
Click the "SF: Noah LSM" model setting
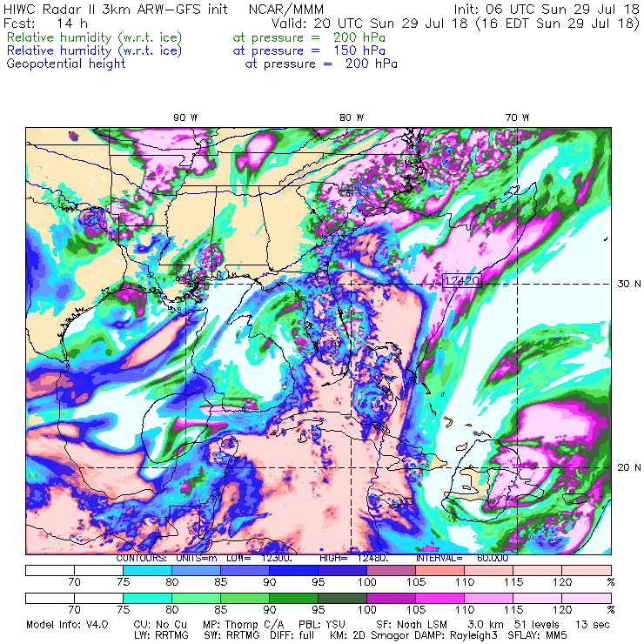(x=412, y=625)
